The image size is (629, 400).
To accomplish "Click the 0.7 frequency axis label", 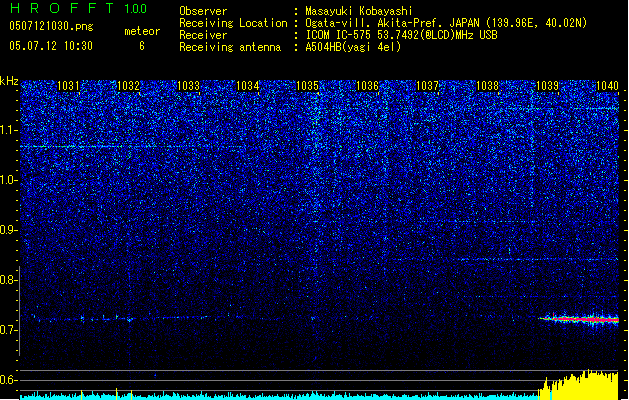I will click(9, 330).
